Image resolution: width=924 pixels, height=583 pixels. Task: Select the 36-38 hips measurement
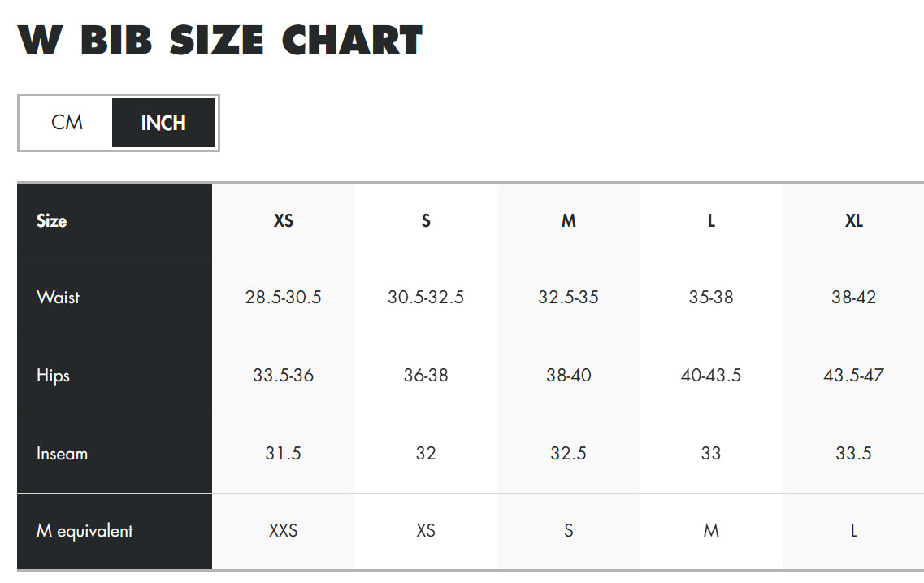(426, 375)
